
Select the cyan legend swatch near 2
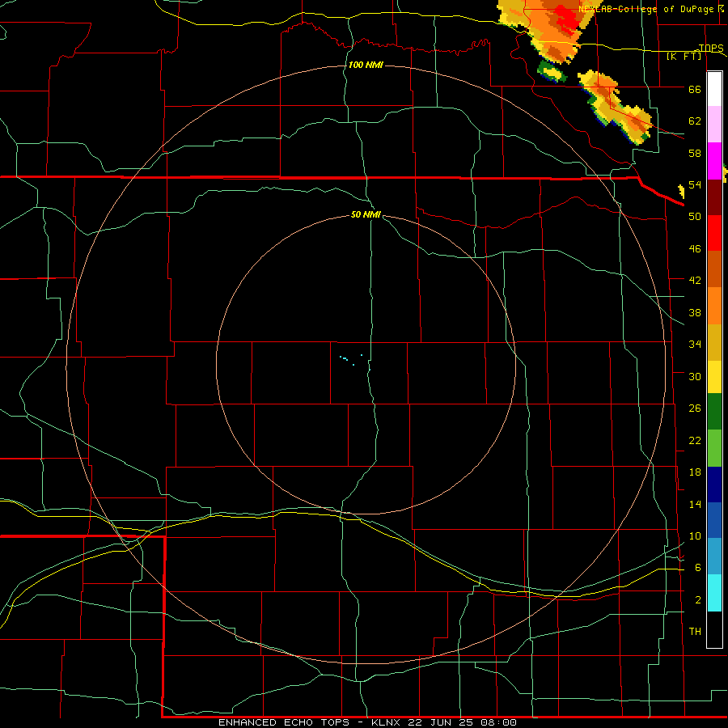pos(714,593)
